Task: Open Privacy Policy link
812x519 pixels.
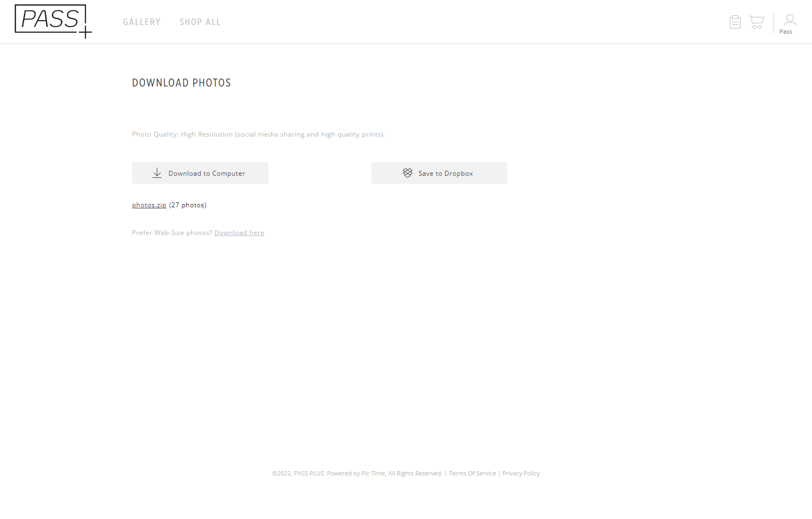Action: point(521,473)
